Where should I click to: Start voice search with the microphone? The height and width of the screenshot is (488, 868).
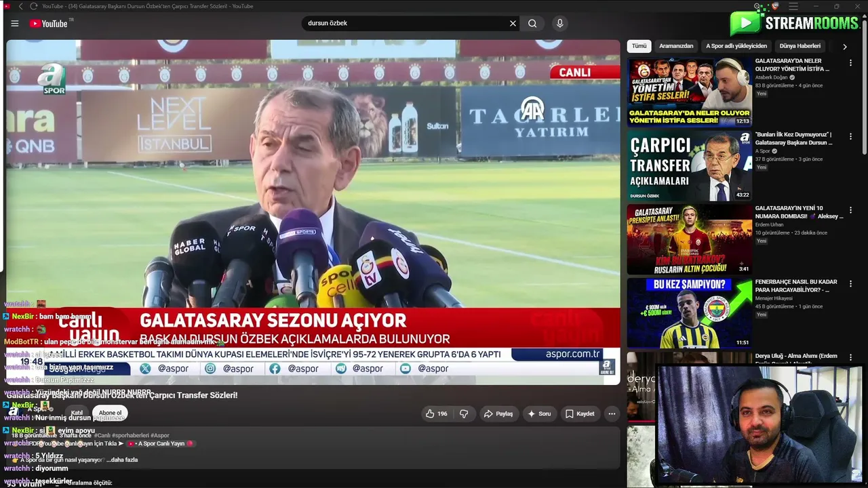559,23
